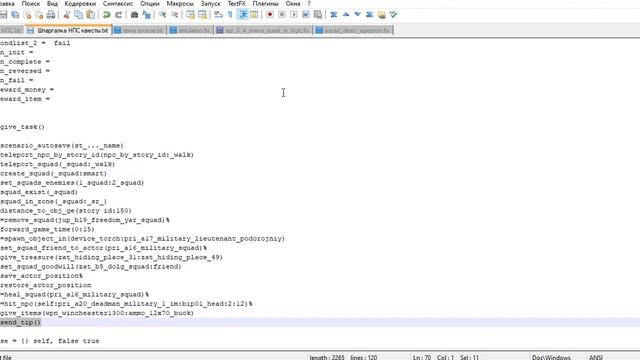Click the restore_actor_position line
The height and width of the screenshot is (360, 640).
click(x=46, y=285)
